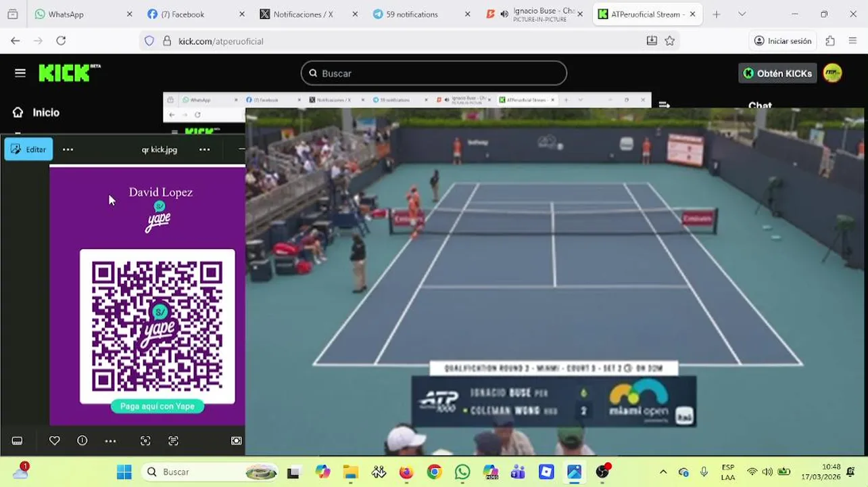The width and height of the screenshot is (868, 487).
Task: Switch to Notificaciones / X tab
Action: click(308, 14)
